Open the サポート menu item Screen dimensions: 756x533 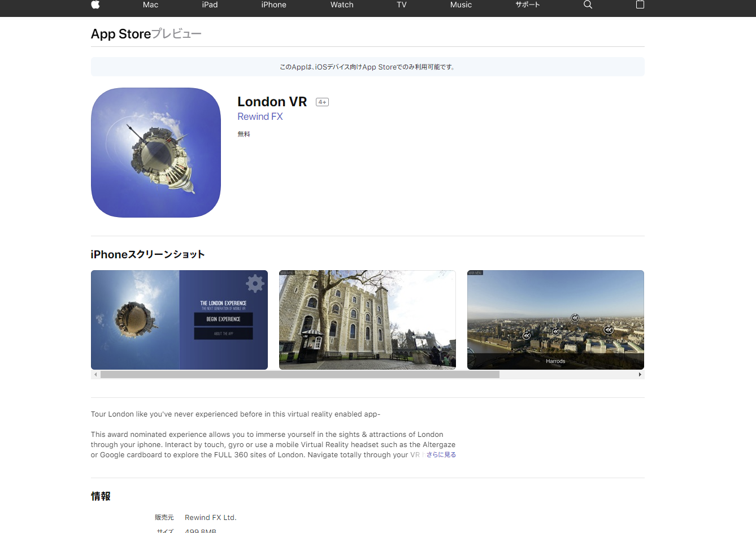528,5
